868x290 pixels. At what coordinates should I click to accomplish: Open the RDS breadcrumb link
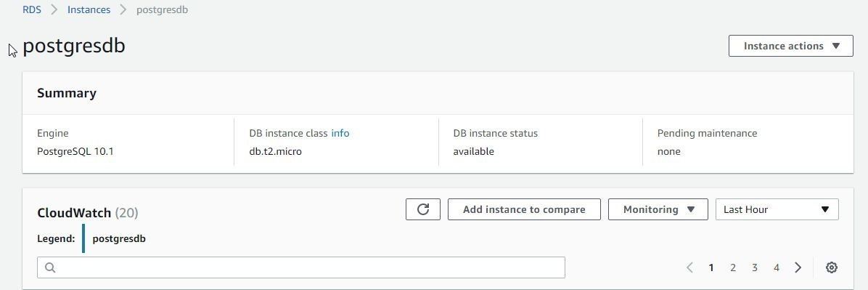(31, 10)
